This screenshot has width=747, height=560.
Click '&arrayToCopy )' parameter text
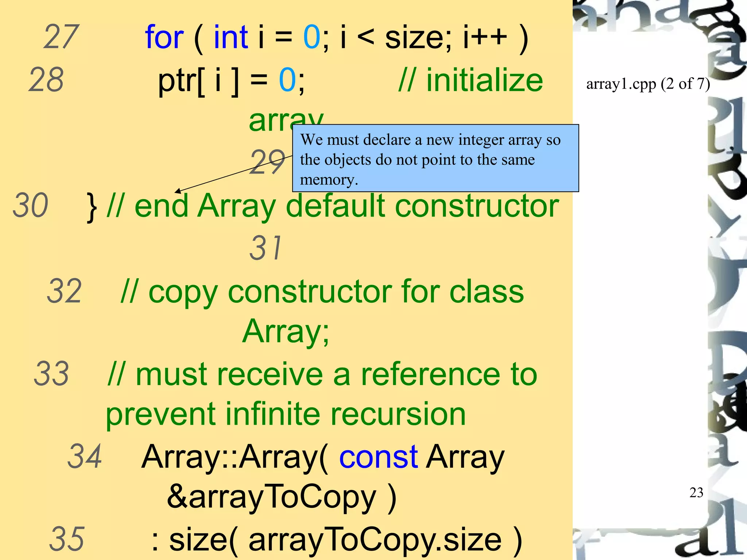point(282,498)
